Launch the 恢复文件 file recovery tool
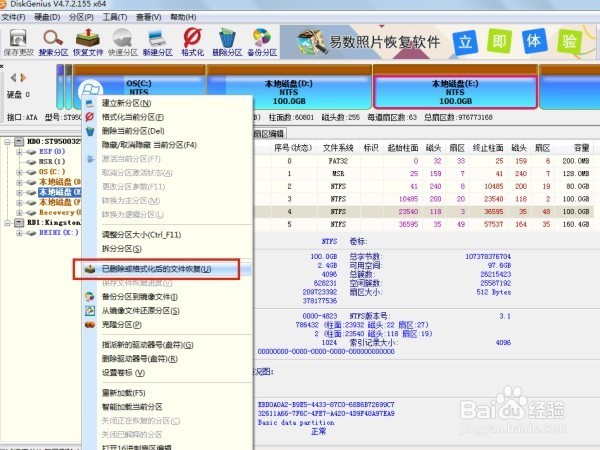The image size is (600, 450). click(88, 42)
